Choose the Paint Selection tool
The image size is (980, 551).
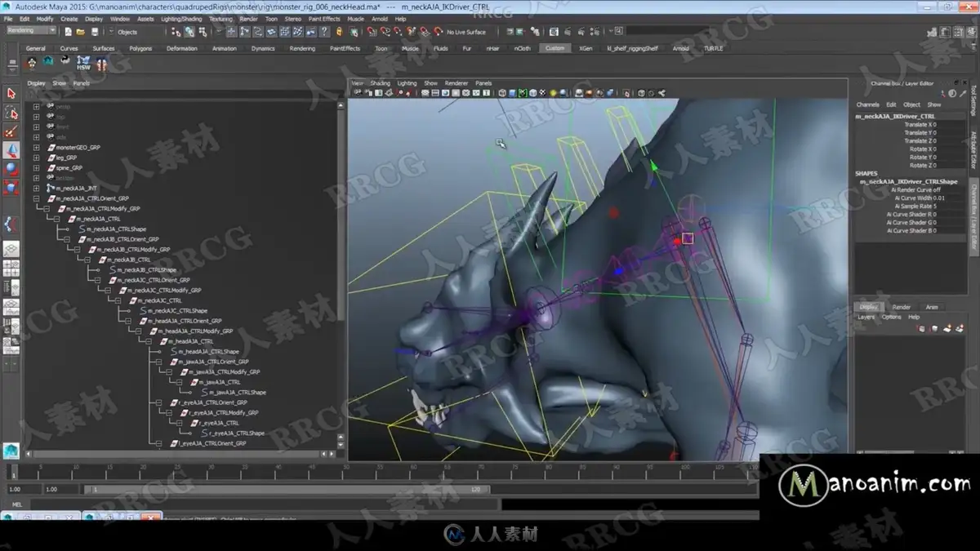(x=11, y=131)
